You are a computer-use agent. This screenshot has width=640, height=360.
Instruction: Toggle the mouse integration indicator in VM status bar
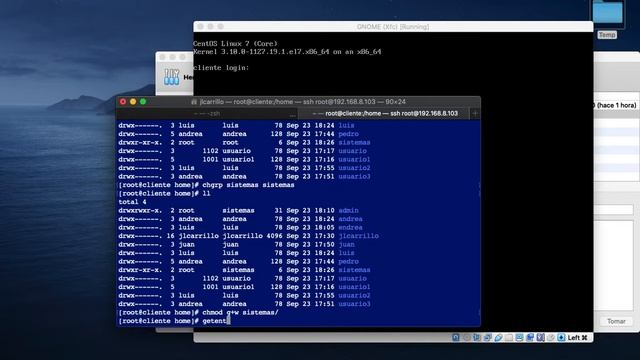tap(551, 338)
